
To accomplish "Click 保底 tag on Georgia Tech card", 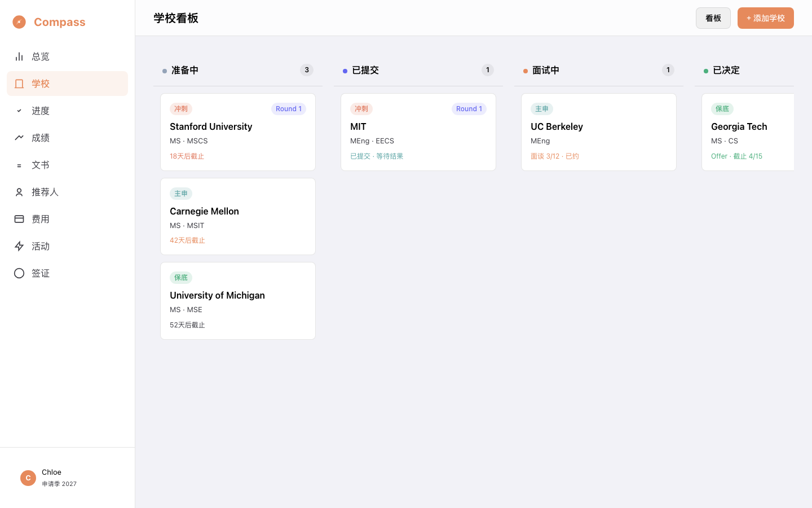I will point(722,109).
